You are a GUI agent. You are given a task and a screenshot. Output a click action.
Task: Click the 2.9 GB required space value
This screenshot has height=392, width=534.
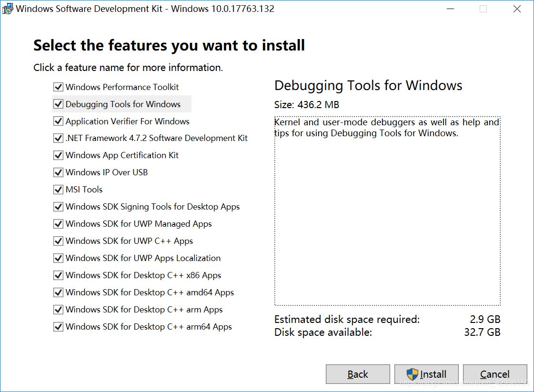(x=485, y=320)
